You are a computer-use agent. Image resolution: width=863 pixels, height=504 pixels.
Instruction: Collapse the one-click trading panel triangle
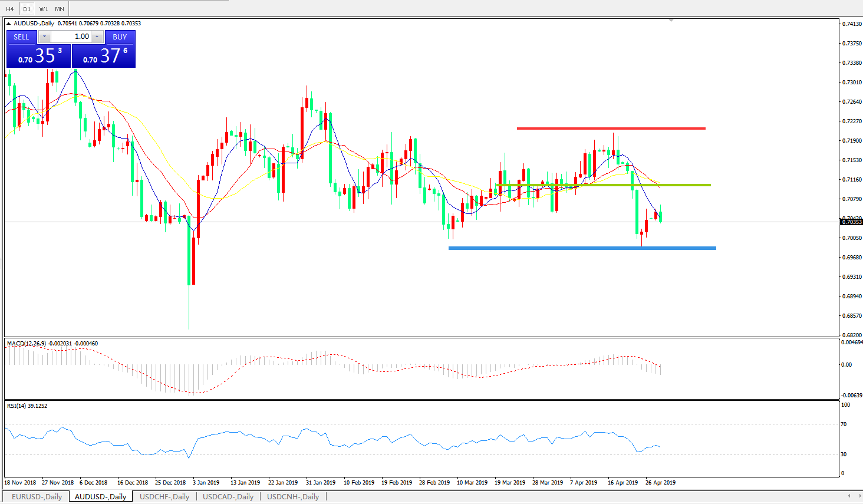tap(9, 24)
